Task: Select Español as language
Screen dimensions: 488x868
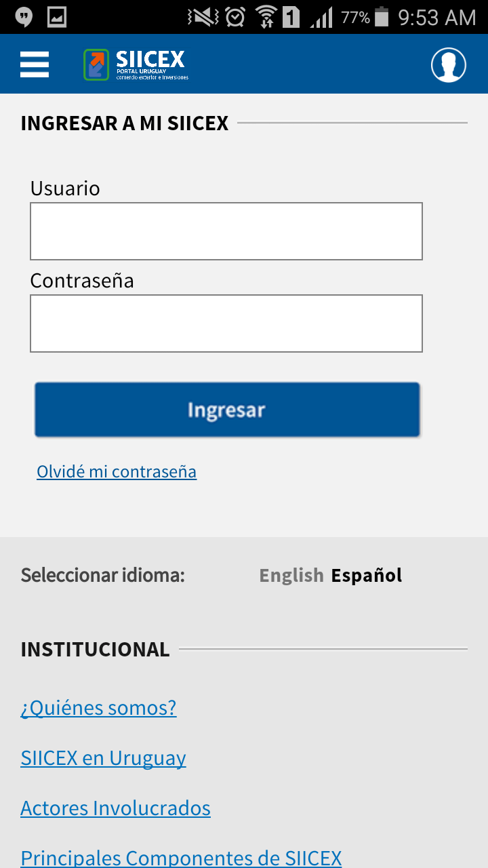Action: [x=367, y=576]
